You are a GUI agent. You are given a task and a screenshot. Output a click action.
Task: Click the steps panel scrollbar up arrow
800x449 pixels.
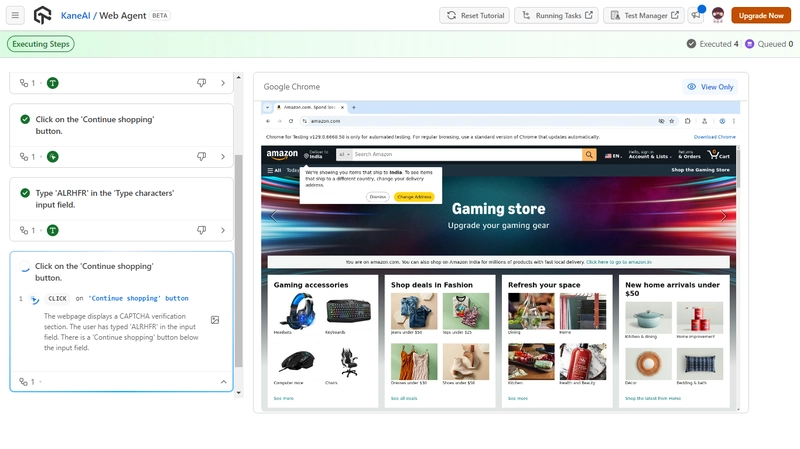coord(238,78)
